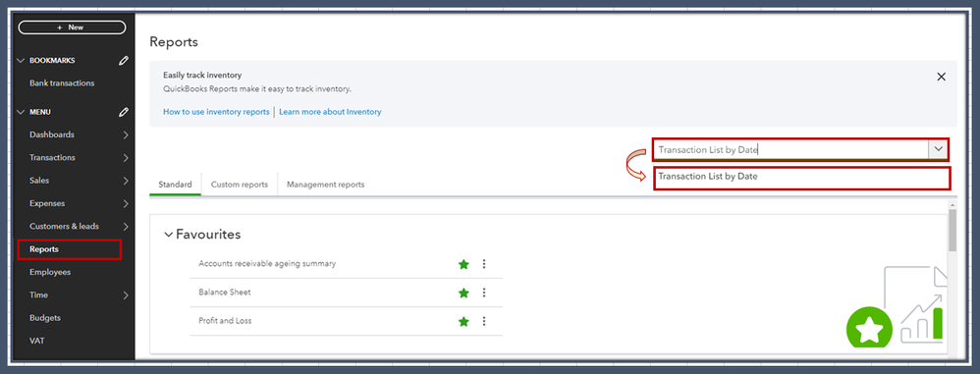This screenshot has height=374, width=980.
Task: Open Learn more about Inventory link
Action: click(330, 112)
